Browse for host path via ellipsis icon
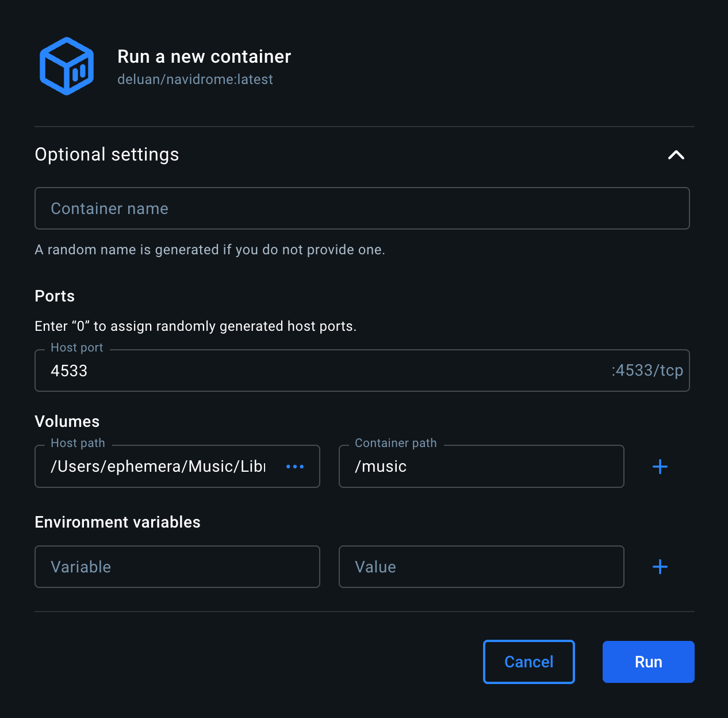Viewport: 728px width, 718px height. [295, 467]
